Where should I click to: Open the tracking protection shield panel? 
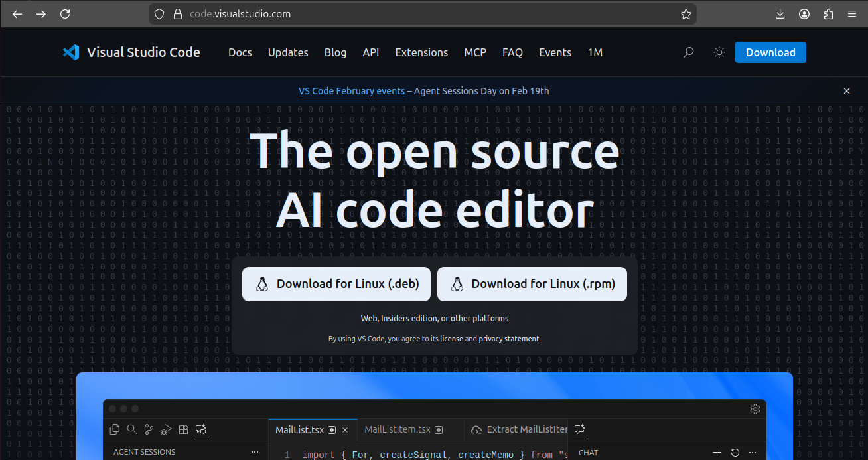click(159, 14)
